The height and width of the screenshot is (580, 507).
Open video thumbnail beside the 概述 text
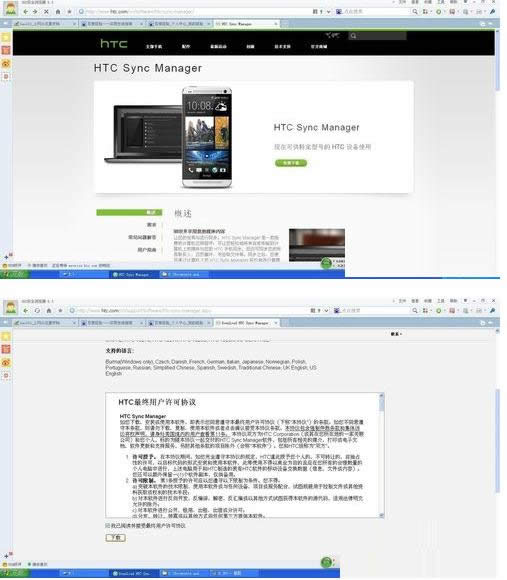[x=317, y=245]
